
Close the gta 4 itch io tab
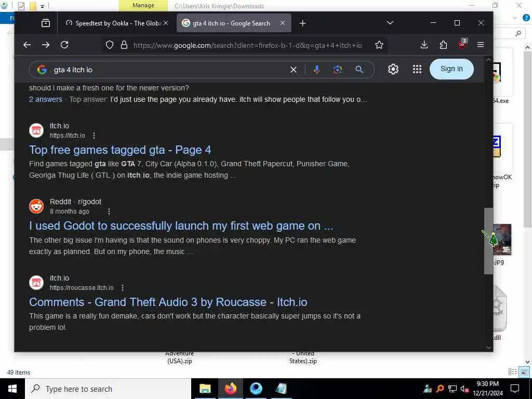pos(282,23)
